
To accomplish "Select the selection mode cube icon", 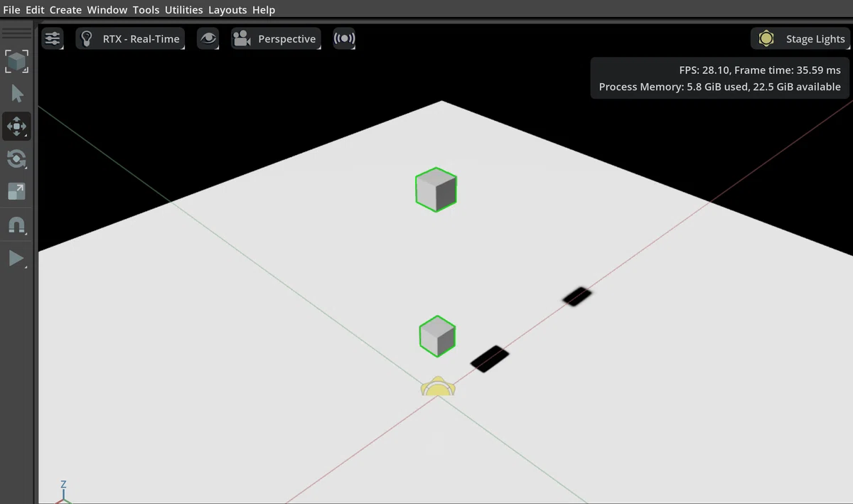I will click(x=16, y=61).
